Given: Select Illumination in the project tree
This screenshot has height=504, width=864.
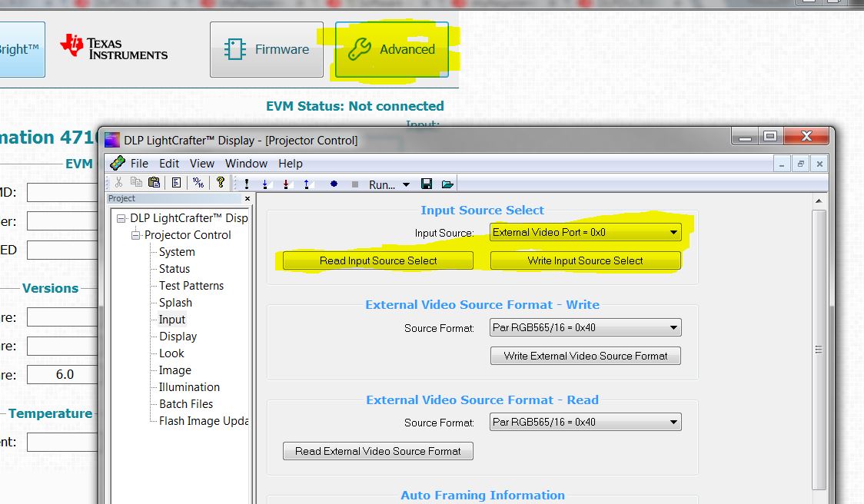Looking at the screenshot, I should [189, 387].
